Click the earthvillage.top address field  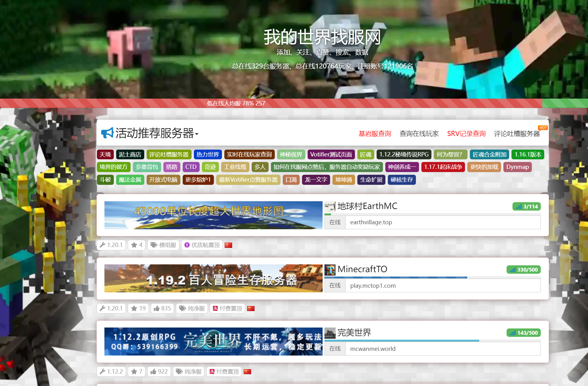coord(443,222)
